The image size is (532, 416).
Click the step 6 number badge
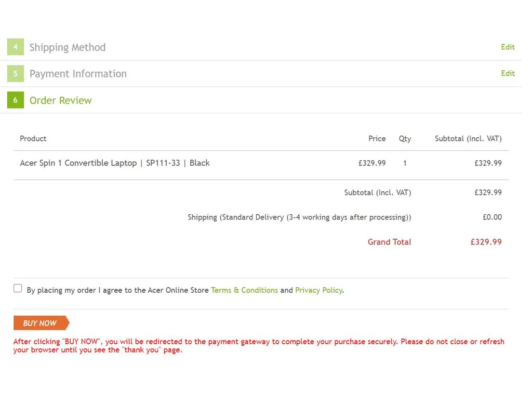15,100
